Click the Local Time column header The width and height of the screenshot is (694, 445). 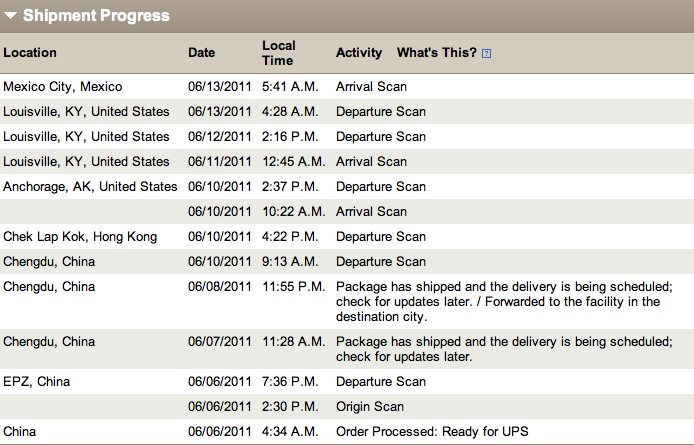(x=278, y=53)
